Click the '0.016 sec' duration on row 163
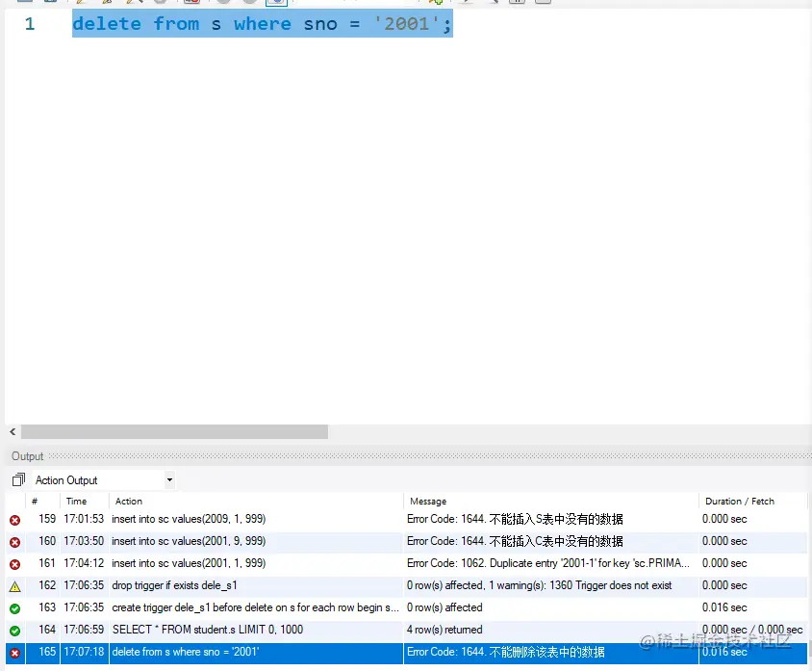This screenshot has width=812, height=671. tap(724, 607)
